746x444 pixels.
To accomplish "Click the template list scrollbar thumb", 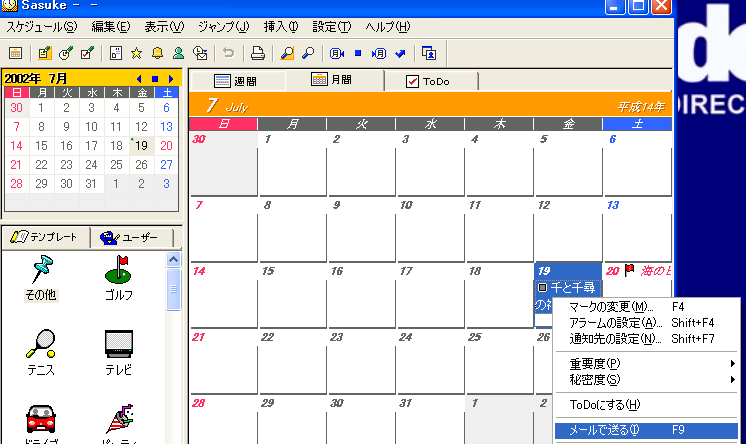I will (x=173, y=289).
